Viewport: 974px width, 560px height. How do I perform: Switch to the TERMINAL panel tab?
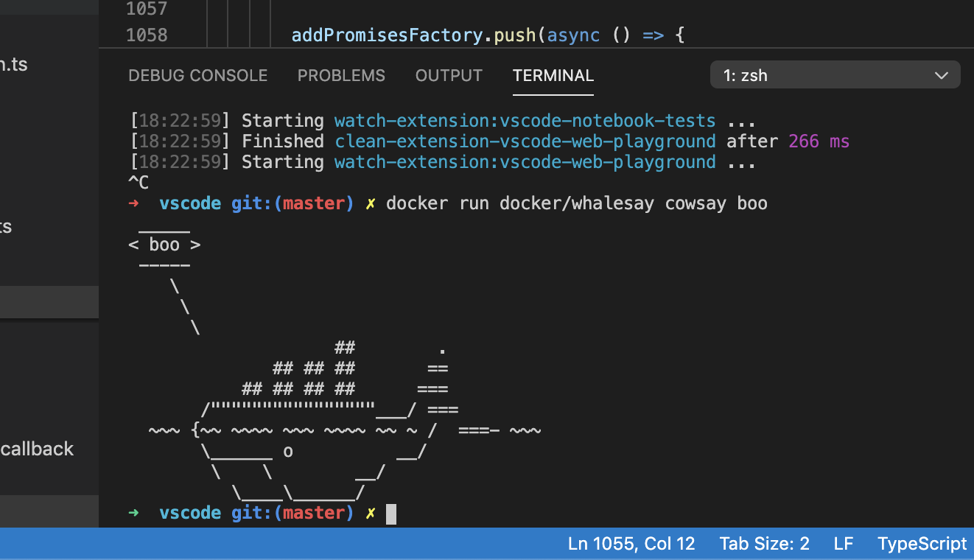click(553, 75)
